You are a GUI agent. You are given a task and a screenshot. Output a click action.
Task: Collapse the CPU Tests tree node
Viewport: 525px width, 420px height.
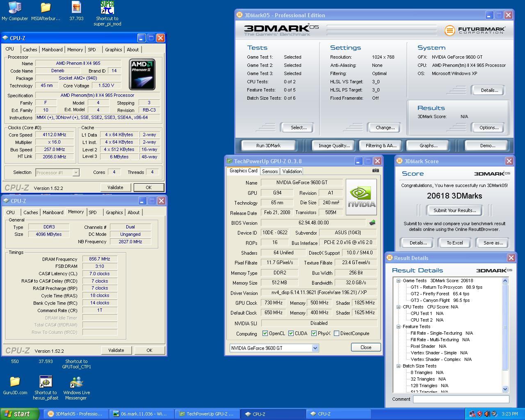pos(398,307)
